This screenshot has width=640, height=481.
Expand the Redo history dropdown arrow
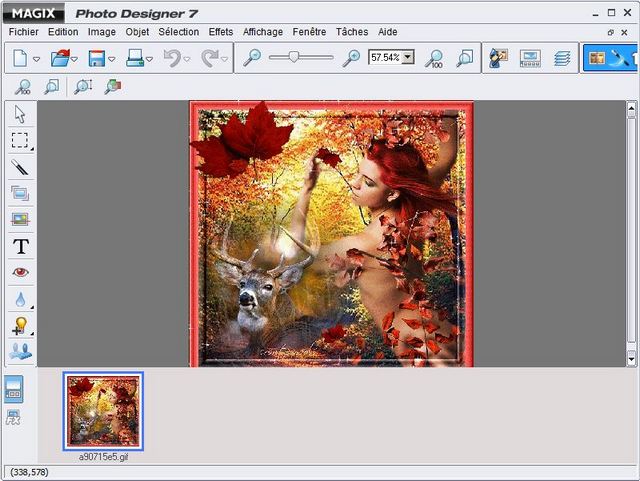point(224,60)
